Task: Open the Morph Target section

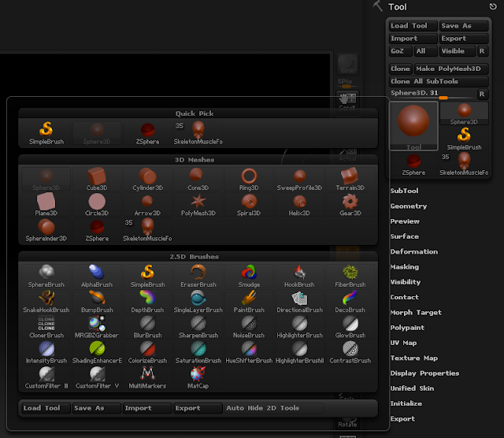Action: 416,313
